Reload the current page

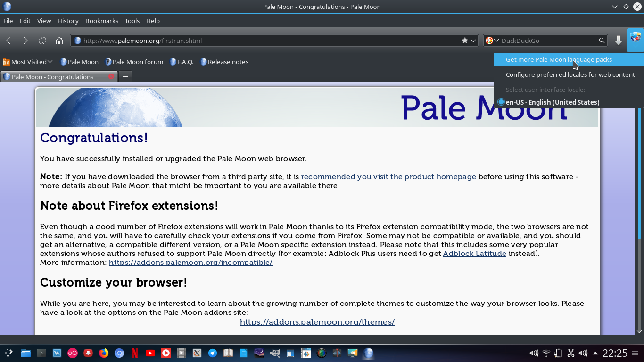42,41
